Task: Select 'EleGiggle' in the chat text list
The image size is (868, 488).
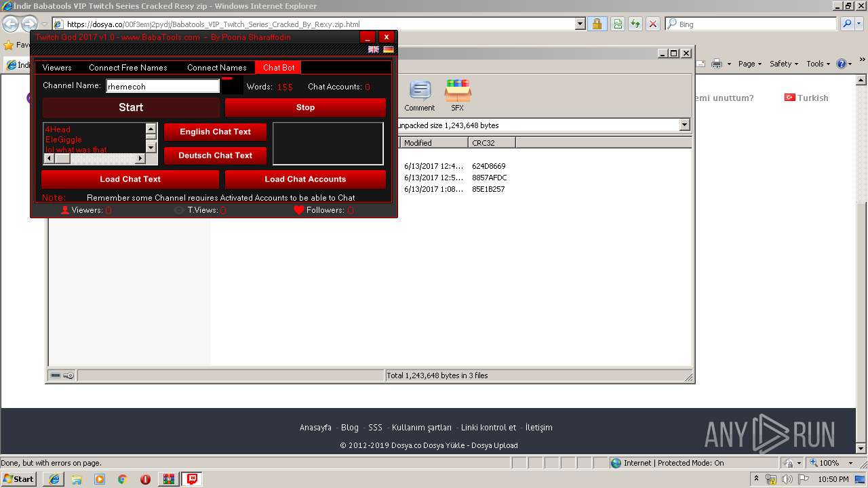Action: [x=64, y=140]
